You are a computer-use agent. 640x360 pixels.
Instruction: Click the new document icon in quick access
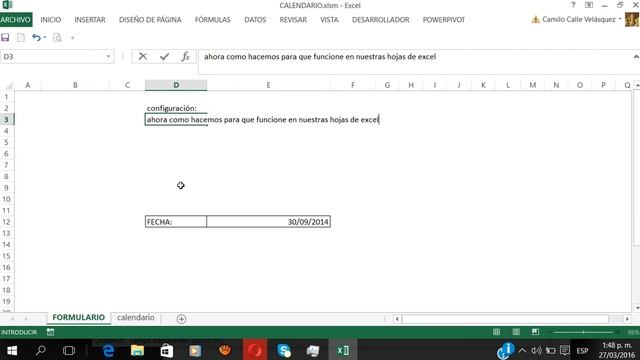(21, 38)
